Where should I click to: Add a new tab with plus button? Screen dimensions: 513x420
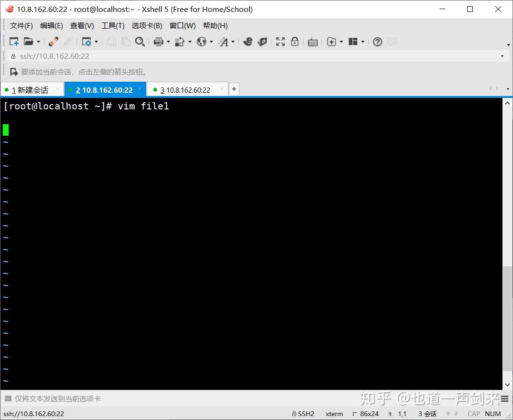coord(234,89)
